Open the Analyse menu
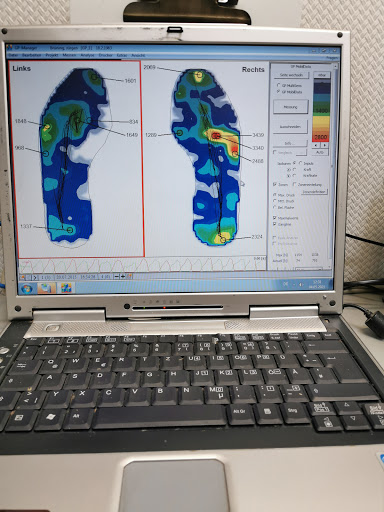 pos(87,55)
